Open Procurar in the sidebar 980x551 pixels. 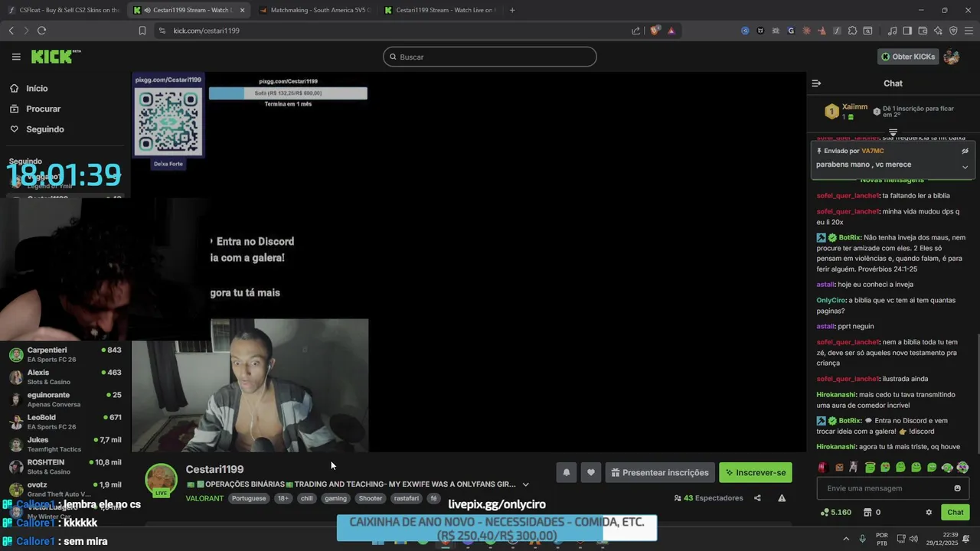(x=43, y=109)
